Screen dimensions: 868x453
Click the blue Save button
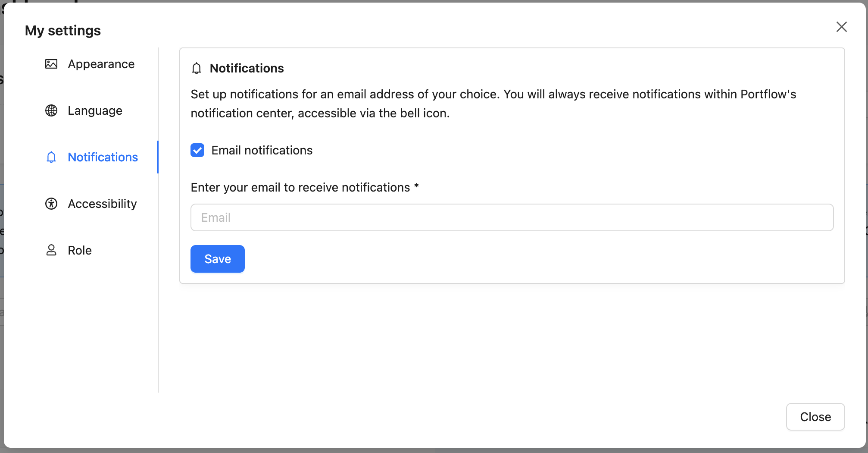pos(218,259)
